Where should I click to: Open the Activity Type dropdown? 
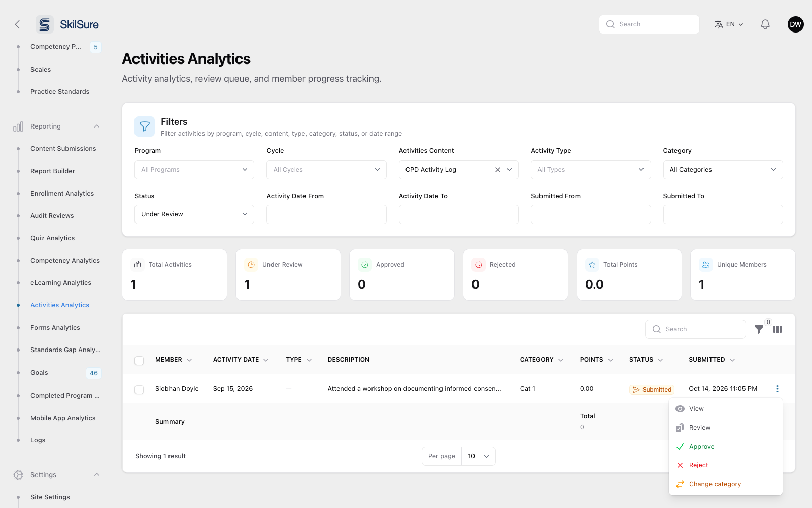point(591,170)
